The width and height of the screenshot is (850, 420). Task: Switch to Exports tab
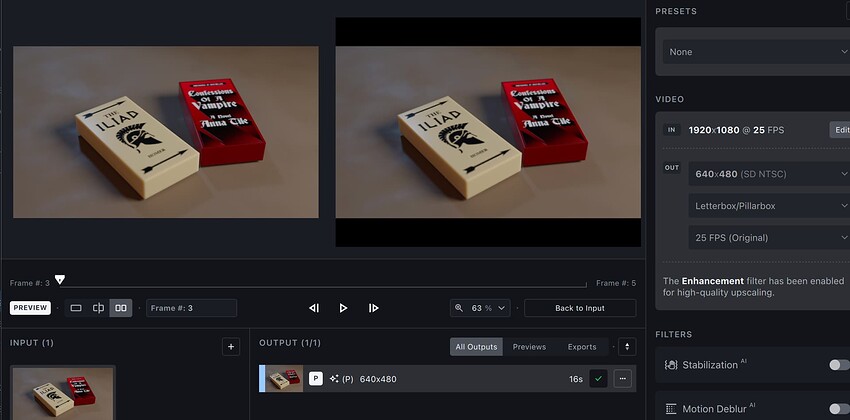click(582, 347)
